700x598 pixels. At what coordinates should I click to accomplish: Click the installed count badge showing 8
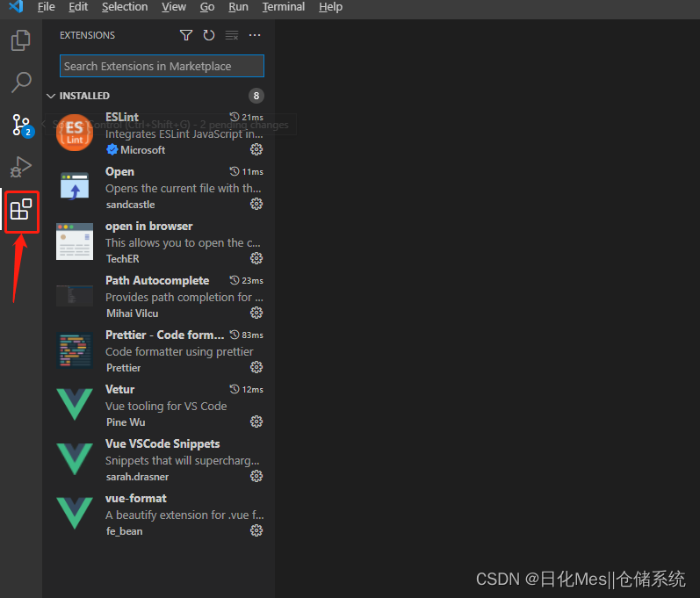pyautogui.click(x=256, y=96)
